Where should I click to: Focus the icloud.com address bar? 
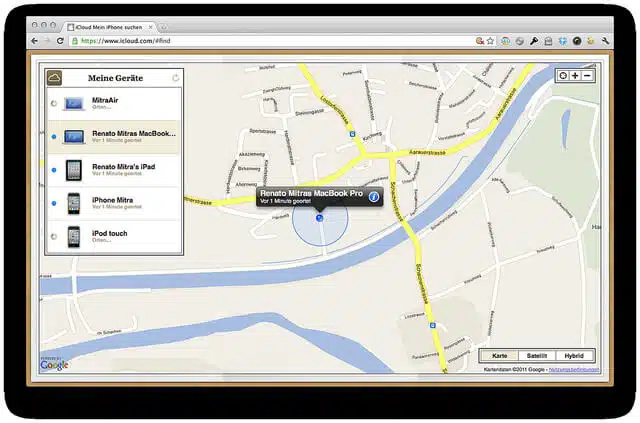(x=271, y=41)
